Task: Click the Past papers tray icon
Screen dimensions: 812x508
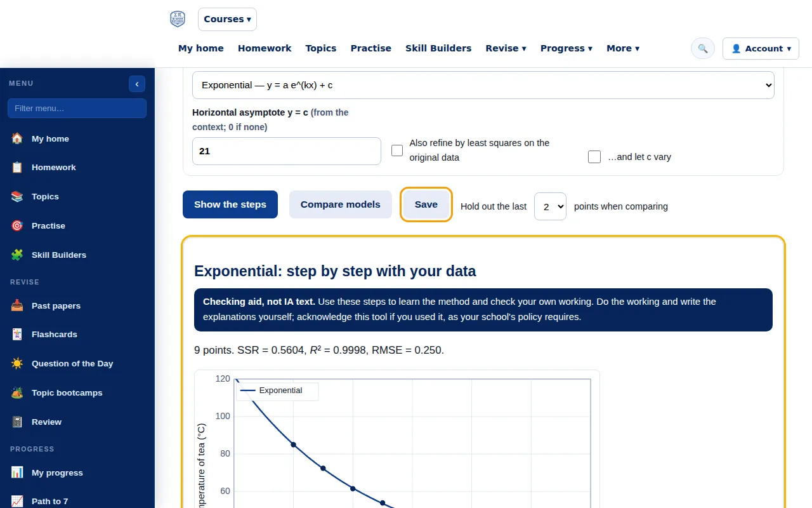Action: 17,305
